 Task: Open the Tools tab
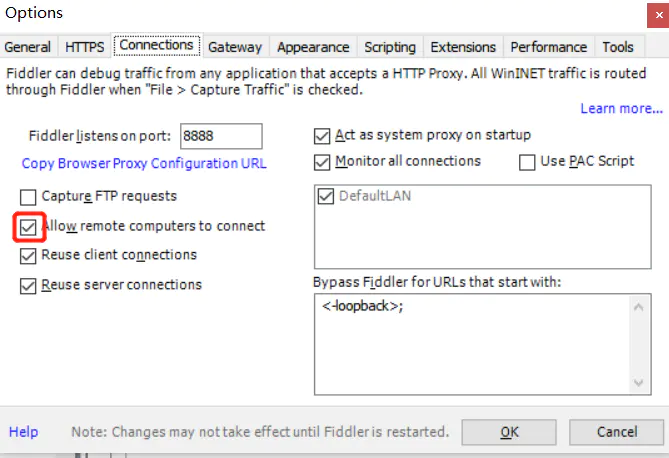point(618,47)
